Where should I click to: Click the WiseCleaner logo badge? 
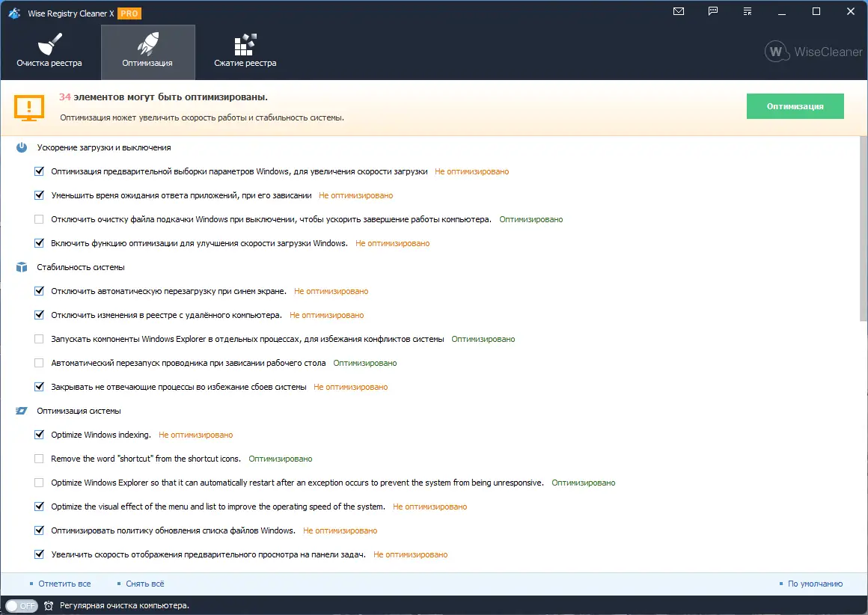click(814, 52)
